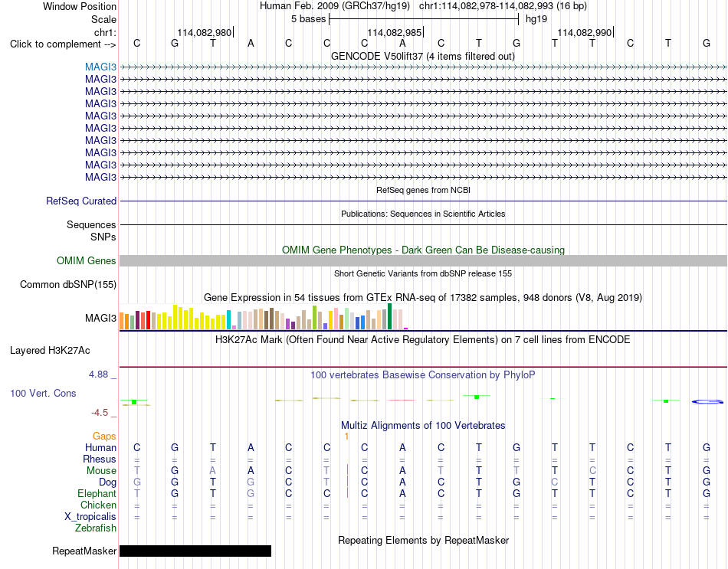Open the 'H3K27Ac Mark' ENCODE track title
728x569 pixels.
point(422,340)
